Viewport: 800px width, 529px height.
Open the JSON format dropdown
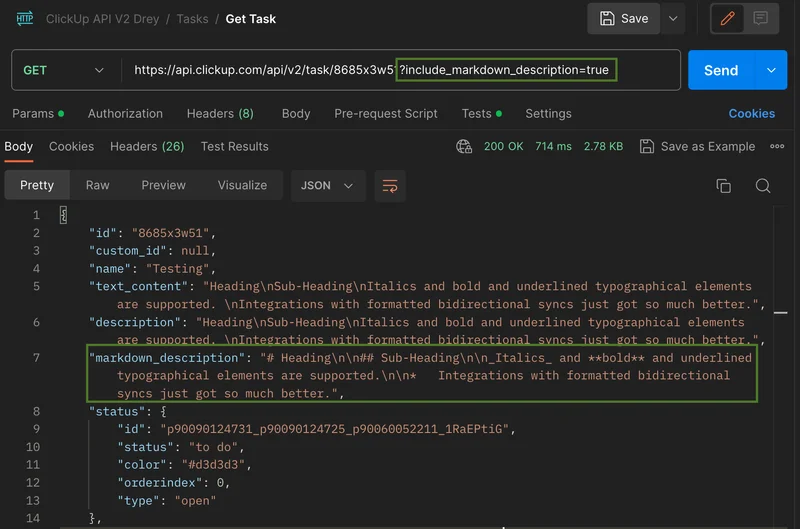(x=327, y=186)
